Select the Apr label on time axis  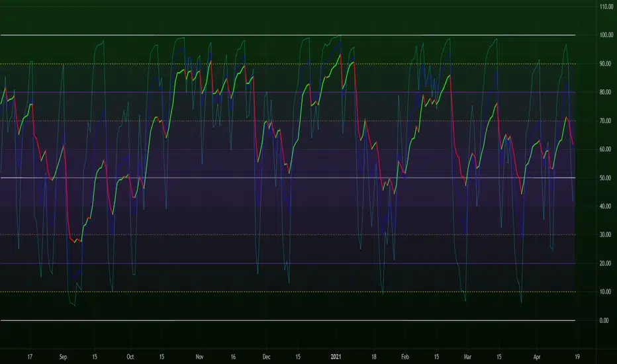pos(537,357)
